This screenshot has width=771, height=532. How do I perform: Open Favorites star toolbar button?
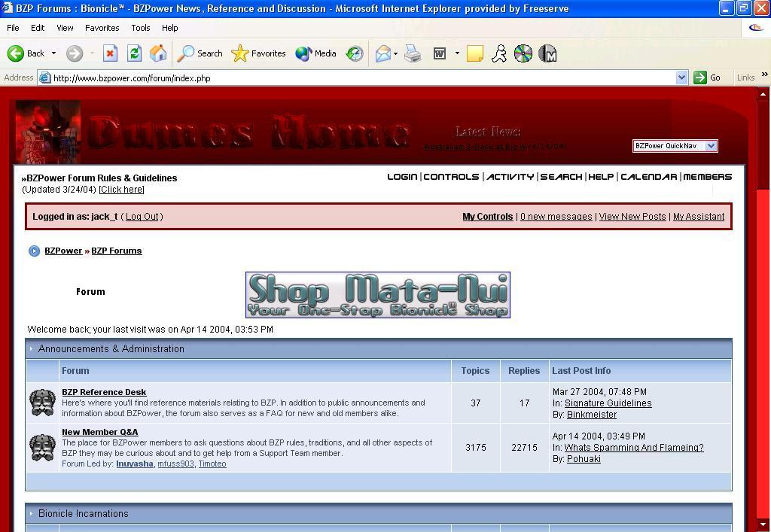click(x=258, y=53)
